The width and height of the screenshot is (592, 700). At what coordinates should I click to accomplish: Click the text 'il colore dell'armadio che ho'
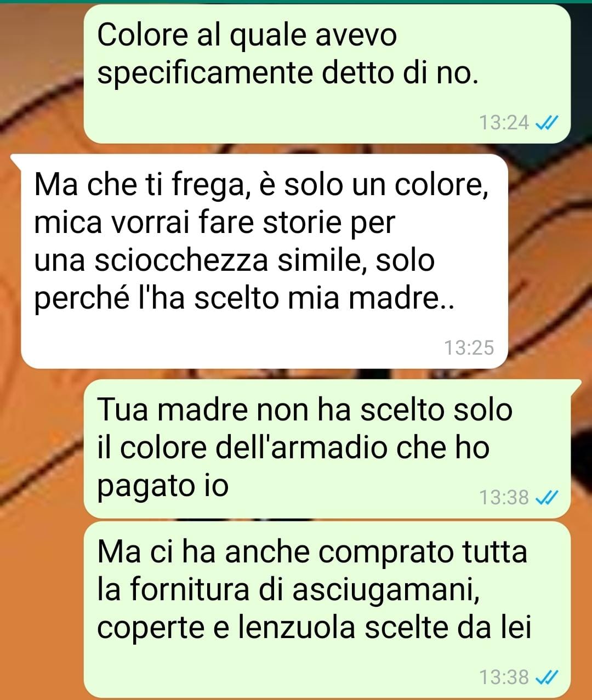293,448
